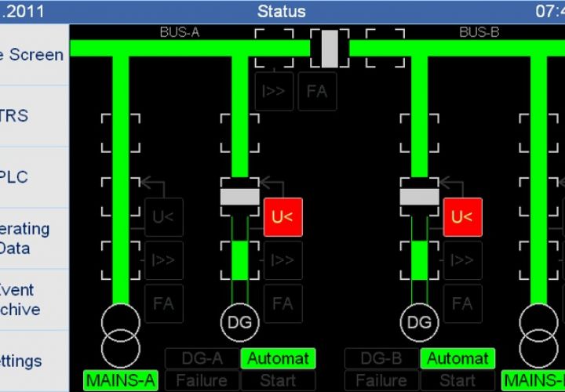Toggle the DG-B Automat mode button

[x=457, y=358]
